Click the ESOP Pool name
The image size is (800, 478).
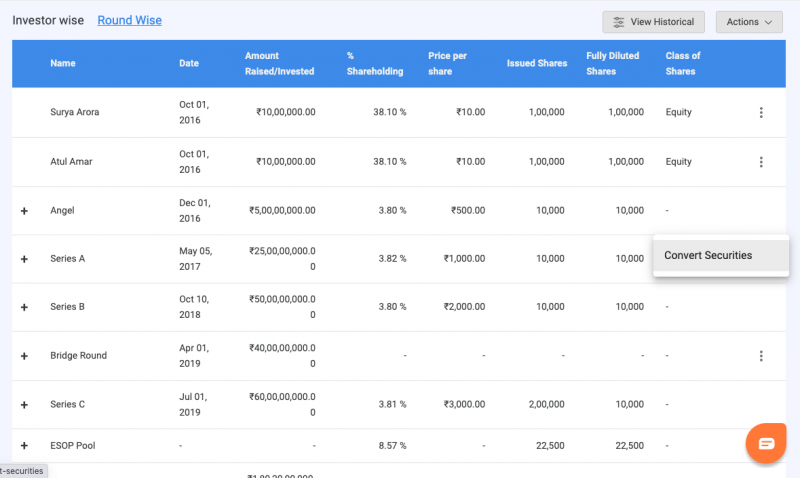coord(72,445)
